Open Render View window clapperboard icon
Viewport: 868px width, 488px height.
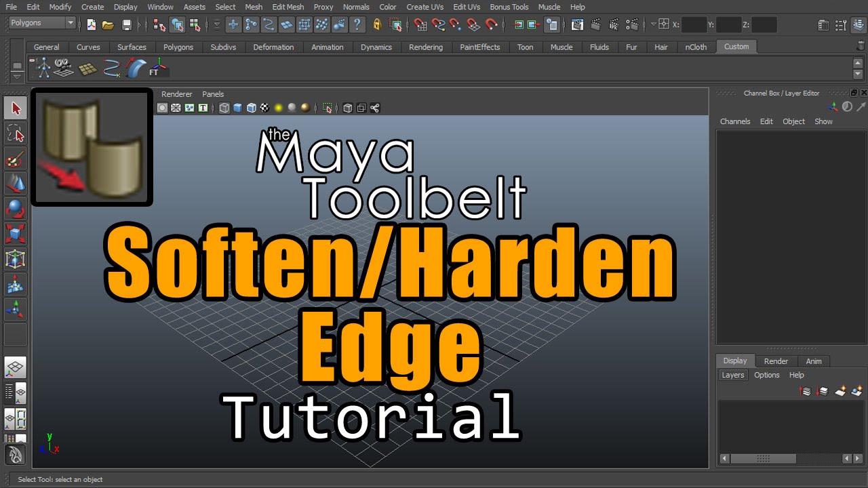578,25
